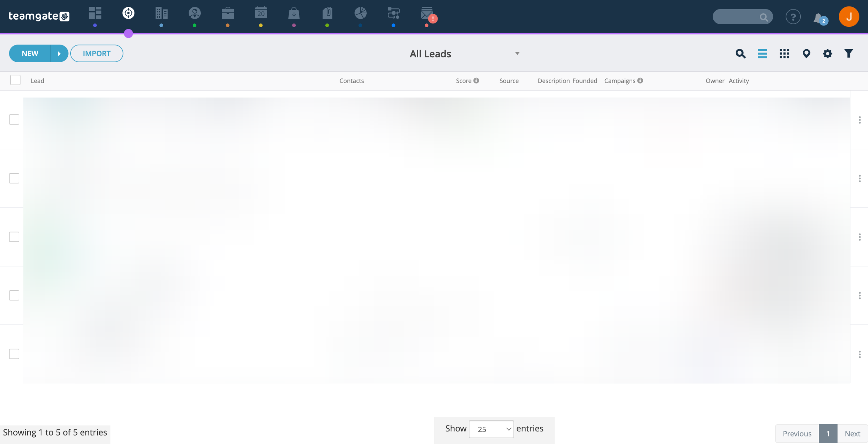Image resolution: width=868 pixels, height=444 pixels.
Task: Open the mail inbox icon with alert
Action: (x=427, y=14)
